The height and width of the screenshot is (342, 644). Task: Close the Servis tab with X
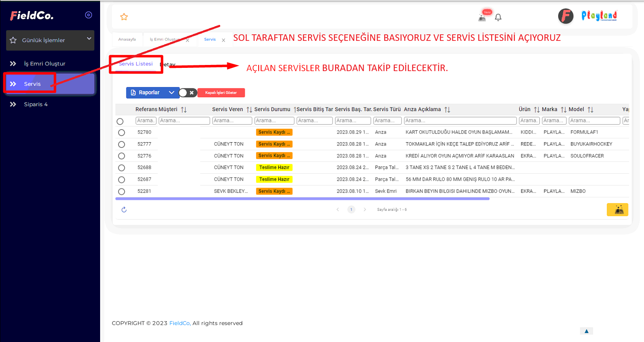click(x=224, y=40)
